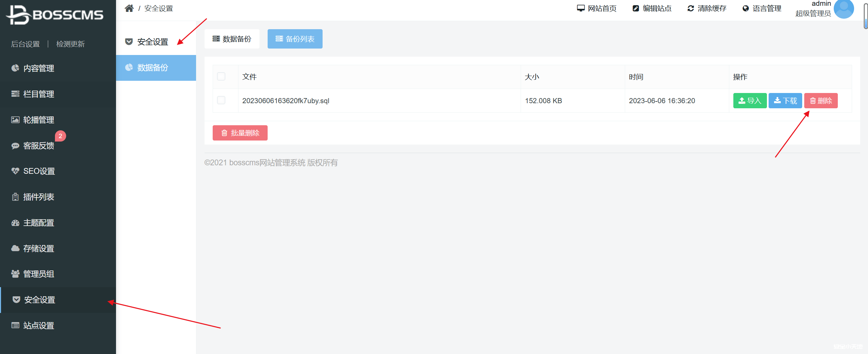Screen dimensions: 868x354
Task: Open 存储设置 menu item
Action: coord(58,248)
